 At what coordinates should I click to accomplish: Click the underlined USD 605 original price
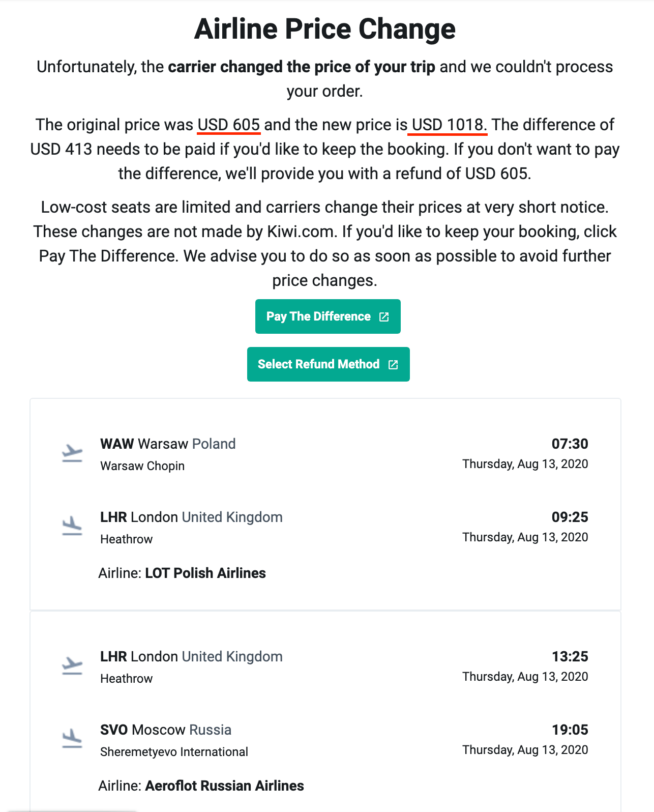click(229, 125)
